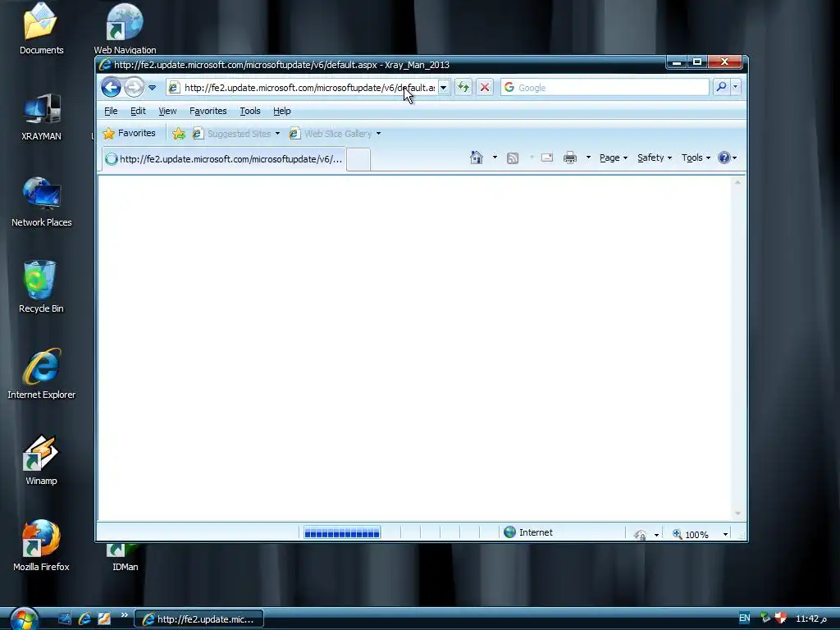Click the Home icon in command bar

point(477,157)
